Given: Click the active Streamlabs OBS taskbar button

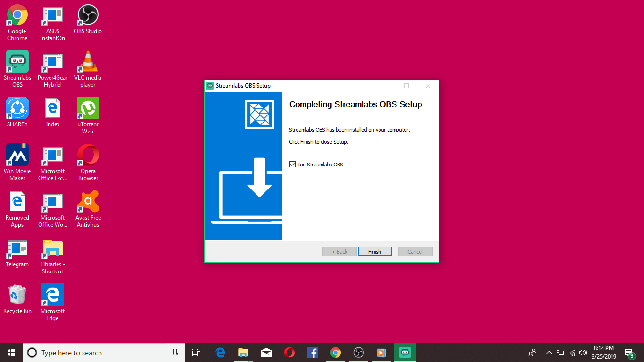Looking at the screenshot, I should point(405,353).
